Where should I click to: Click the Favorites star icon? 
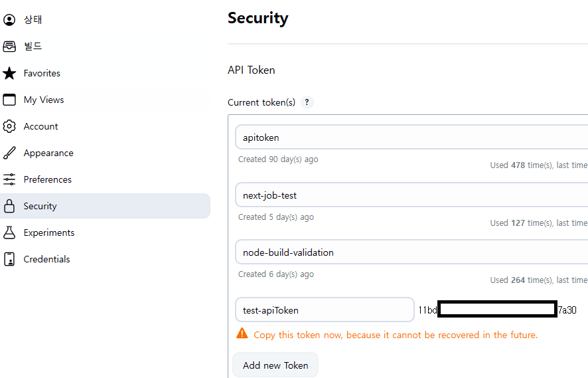[9, 73]
